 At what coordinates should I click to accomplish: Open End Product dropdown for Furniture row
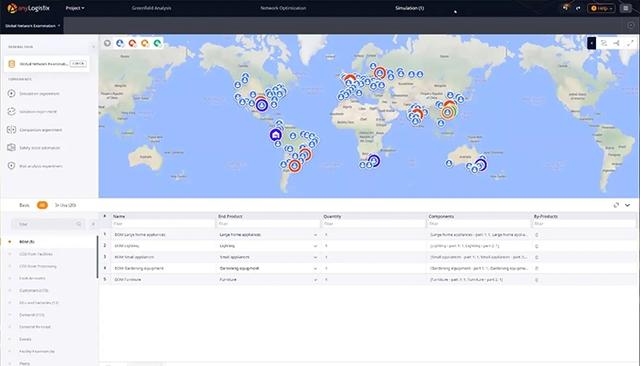[x=315, y=280]
